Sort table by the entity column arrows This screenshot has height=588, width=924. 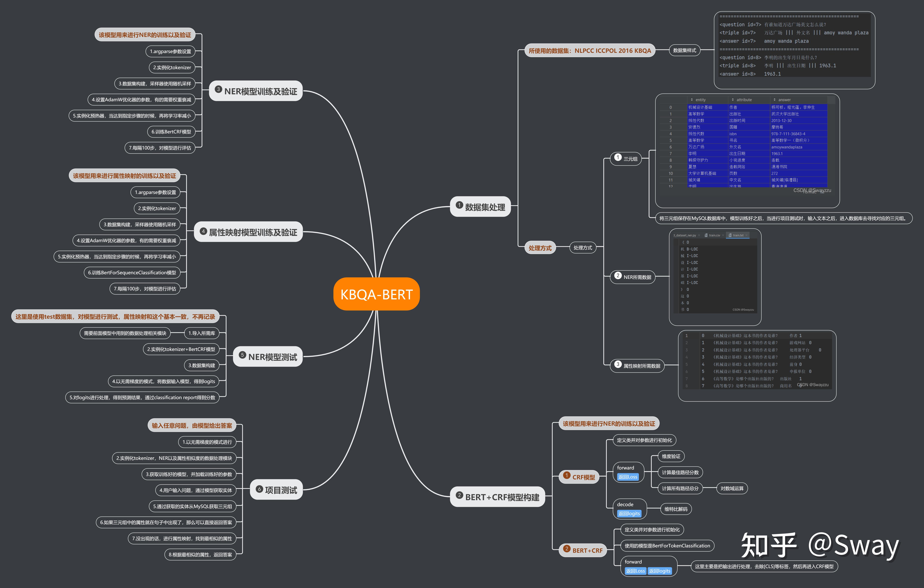pos(692,100)
